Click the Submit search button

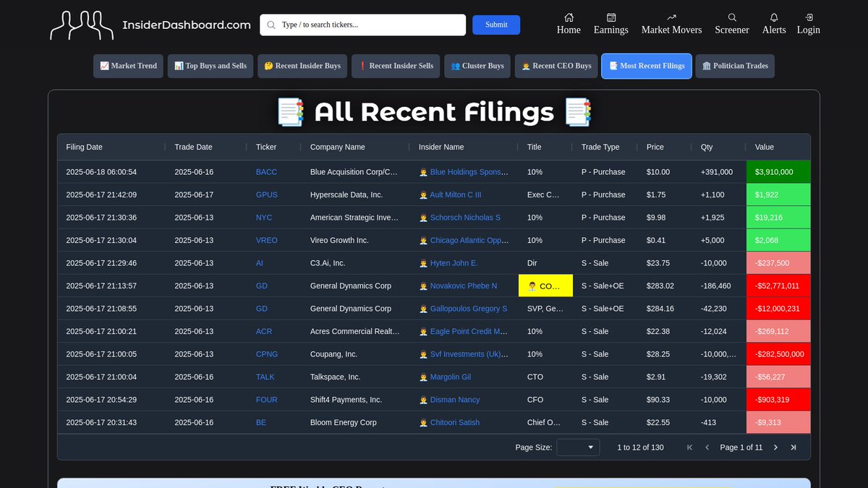[x=496, y=25]
